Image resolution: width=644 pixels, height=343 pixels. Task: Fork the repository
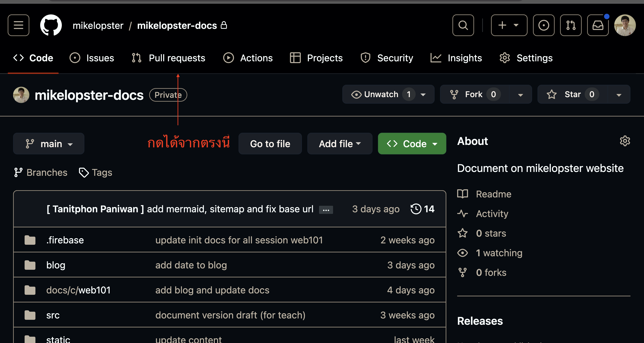coord(474,94)
